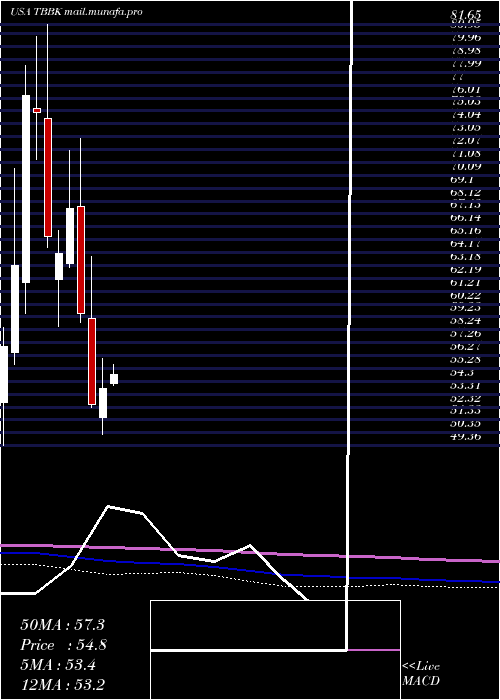Select the 50.35 price axis label

[x=466, y=424]
